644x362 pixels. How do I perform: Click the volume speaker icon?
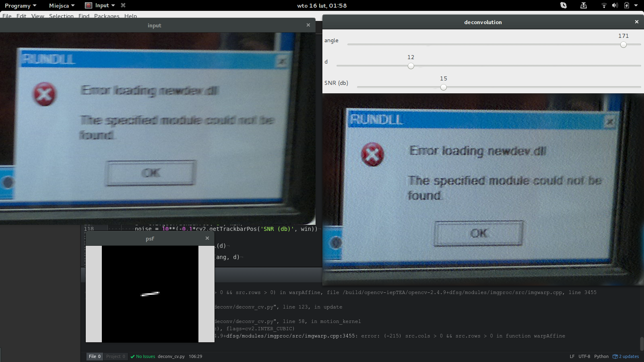pos(615,5)
